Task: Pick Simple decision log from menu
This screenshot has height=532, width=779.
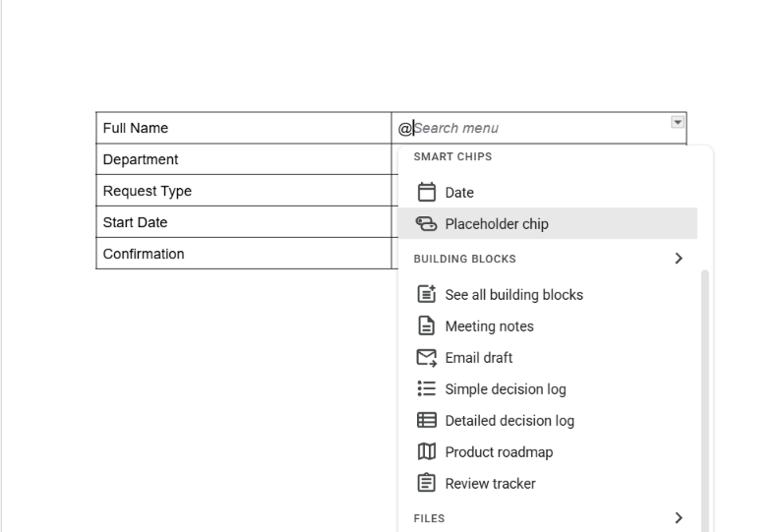Action: pyautogui.click(x=548, y=389)
